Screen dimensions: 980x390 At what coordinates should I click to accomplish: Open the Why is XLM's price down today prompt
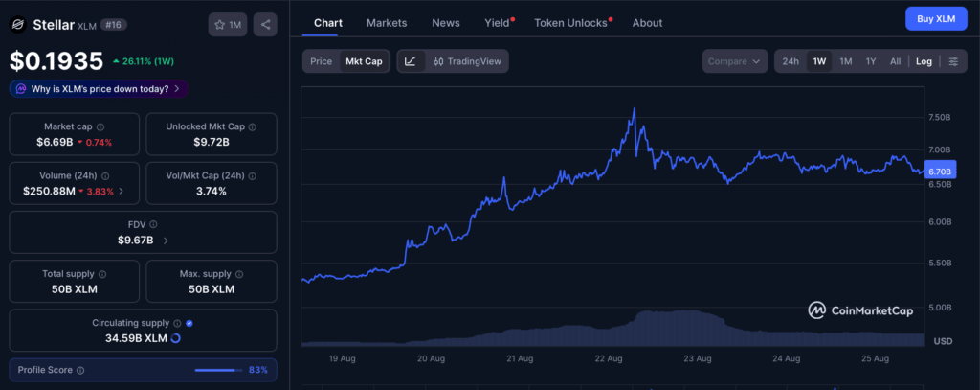pyautogui.click(x=99, y=89)
